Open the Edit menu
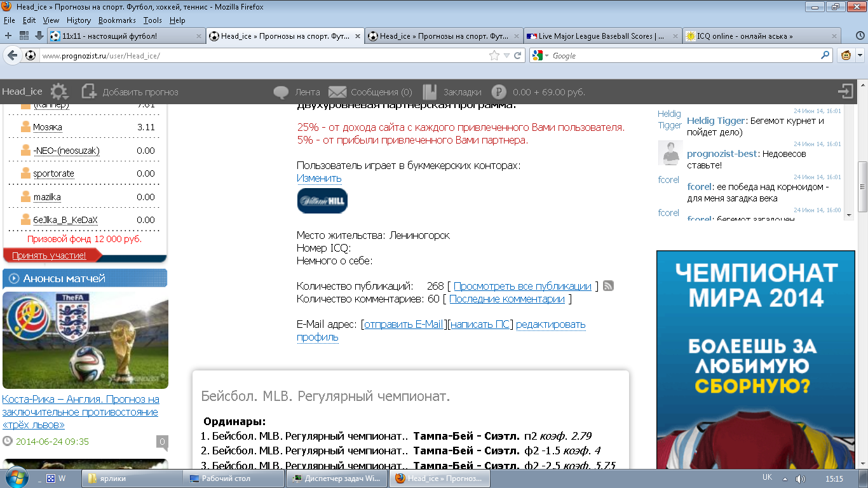 click(29, 20)
